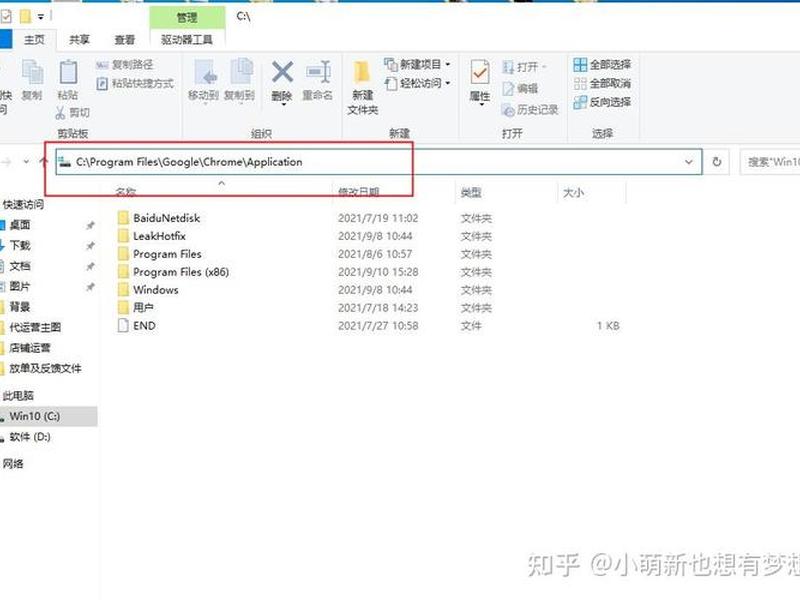Go up one folder level arrow
Screen dimensions: 800x600
(x=44, y=162)
